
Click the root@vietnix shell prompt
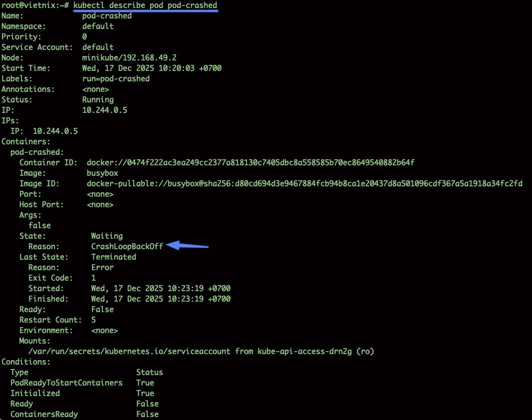(35, 5)
